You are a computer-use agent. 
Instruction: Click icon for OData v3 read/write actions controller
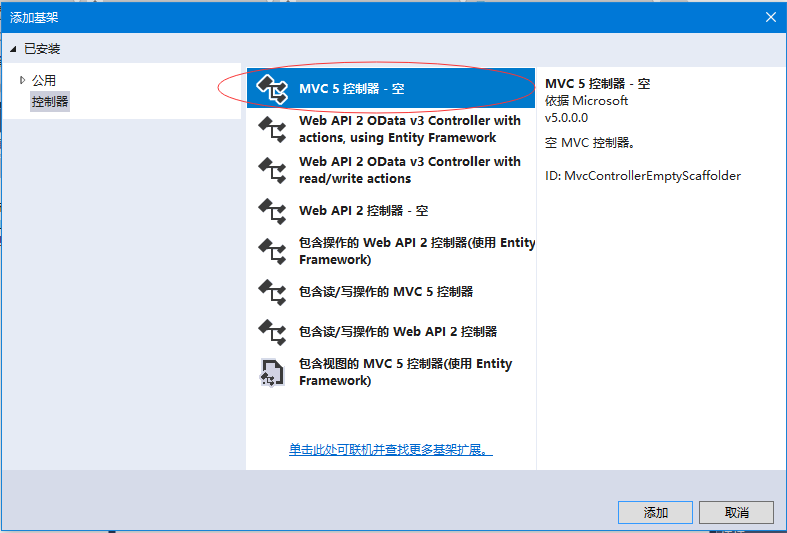[x=272, y=170]
